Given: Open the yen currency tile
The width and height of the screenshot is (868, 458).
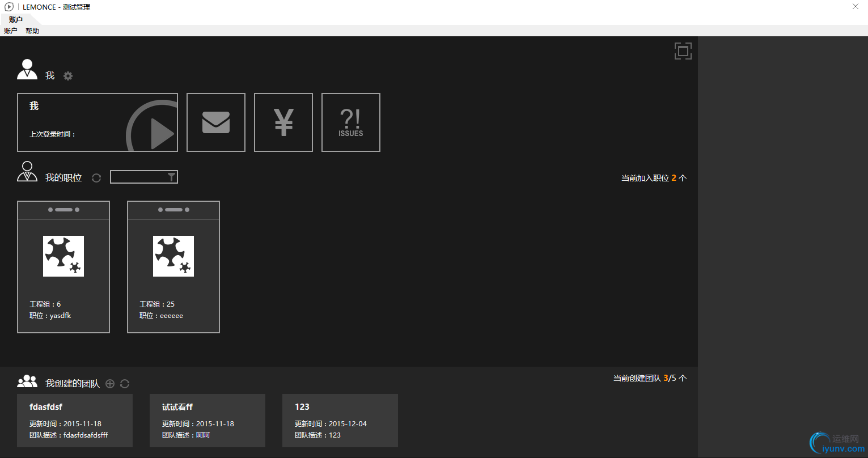Looking at the screenshot, I should tap(283, 122).
